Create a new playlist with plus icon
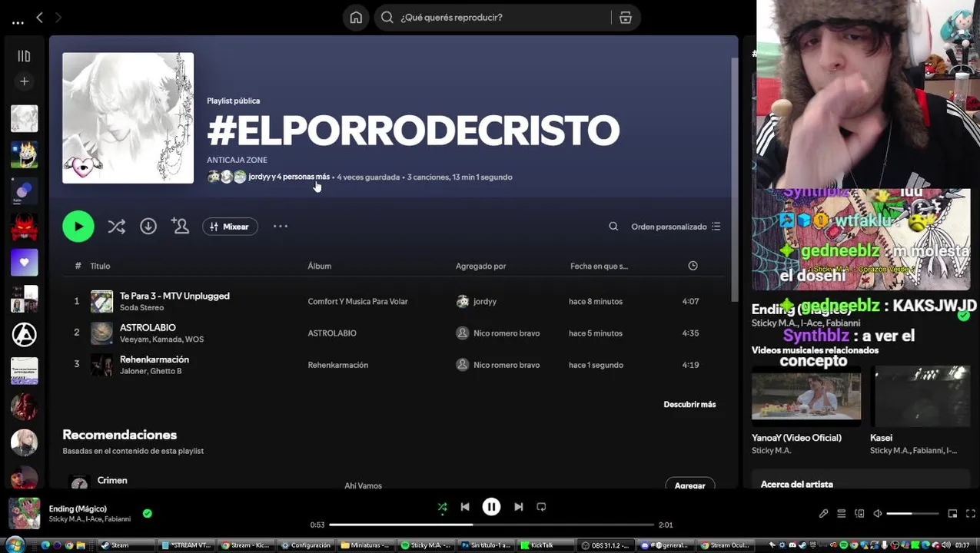Screen dimensions: 980x553 (x=24, y=81)
